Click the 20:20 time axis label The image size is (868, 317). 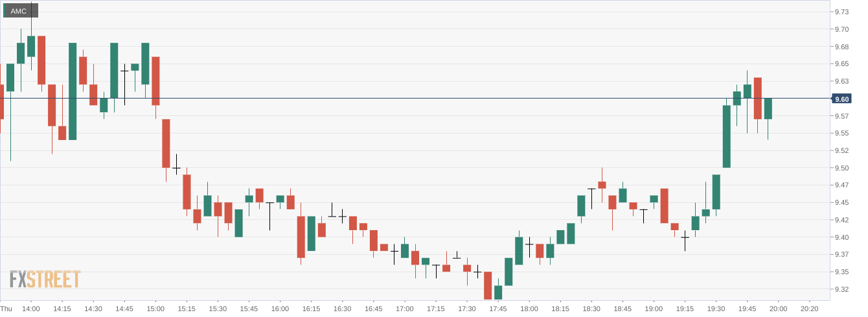[810, 309]
